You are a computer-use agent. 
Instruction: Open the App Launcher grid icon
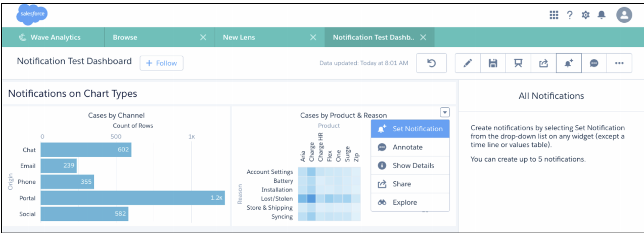tap(554, 15)
